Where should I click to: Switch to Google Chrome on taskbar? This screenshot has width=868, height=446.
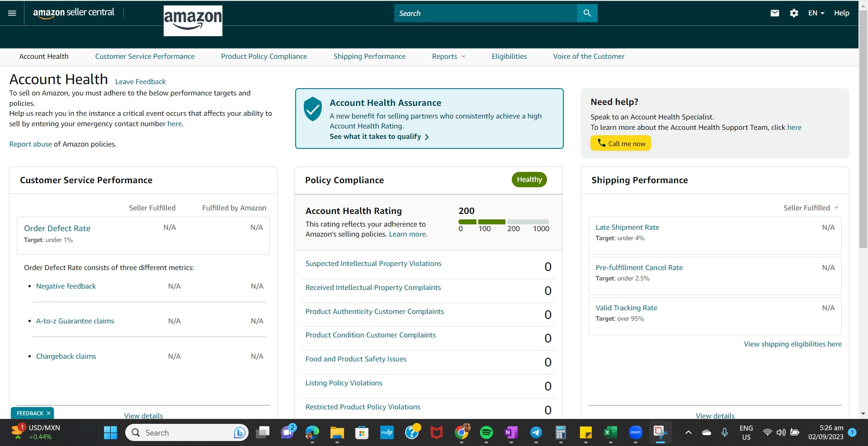point(462,433)
